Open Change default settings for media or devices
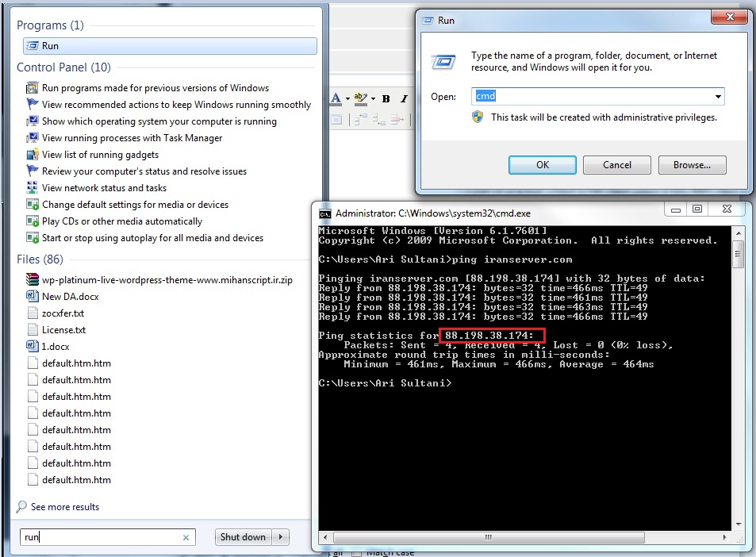The width and height of the screenshot is (756, 557). point(127,205)
